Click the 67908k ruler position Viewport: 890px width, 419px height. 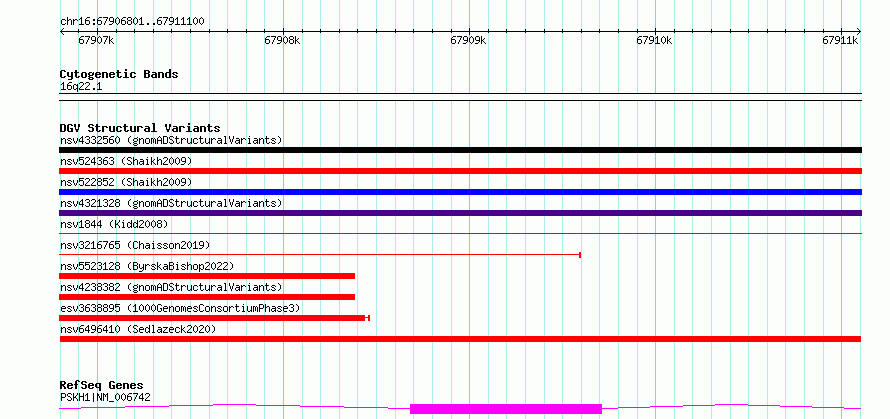point(283,40)
